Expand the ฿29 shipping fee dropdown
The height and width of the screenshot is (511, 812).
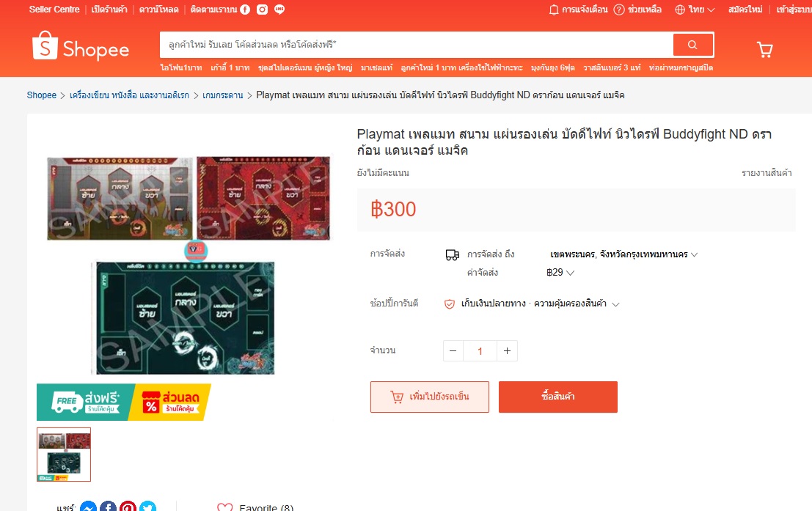coord(560,272)
